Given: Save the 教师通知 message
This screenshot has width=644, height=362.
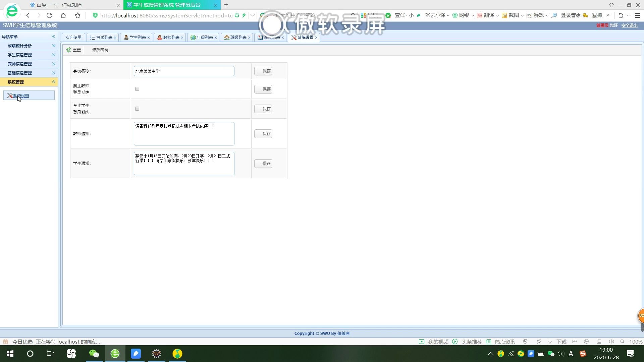Looking at the screenshot, I should 263,133.
